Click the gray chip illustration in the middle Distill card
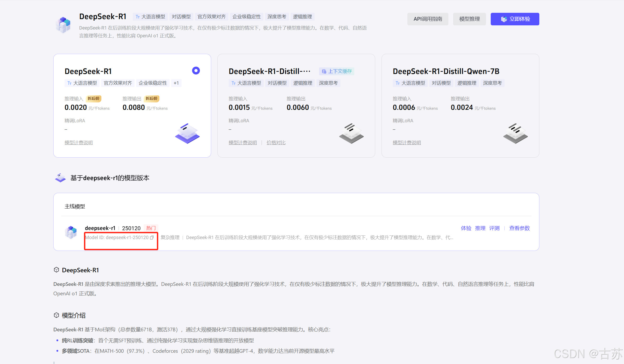Screen dimensions: 624x364 pos(351,134)
